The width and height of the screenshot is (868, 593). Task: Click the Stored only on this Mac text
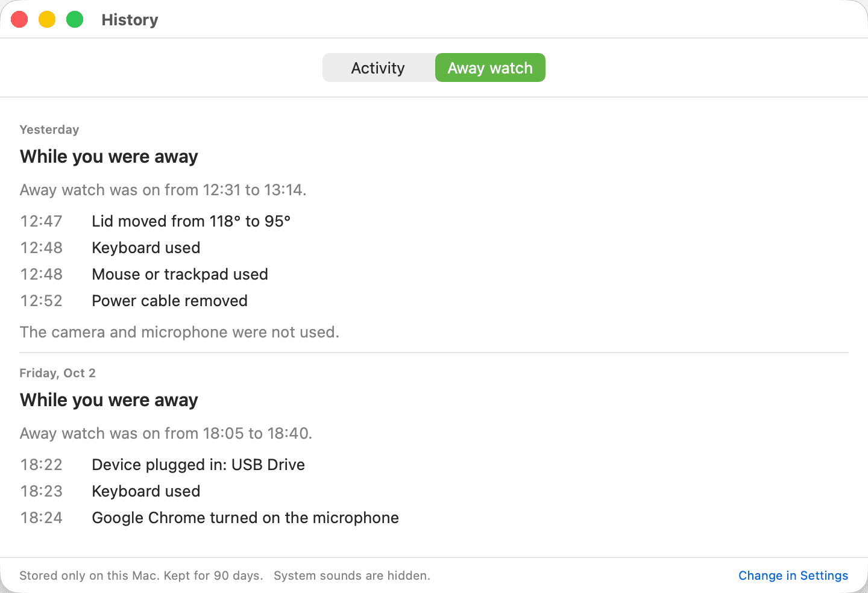pos(142,576)
